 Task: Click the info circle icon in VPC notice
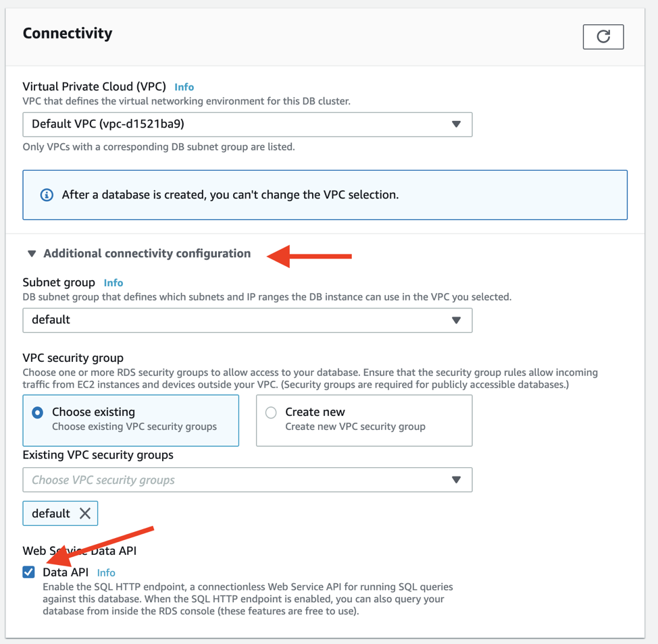click(47, 195)
